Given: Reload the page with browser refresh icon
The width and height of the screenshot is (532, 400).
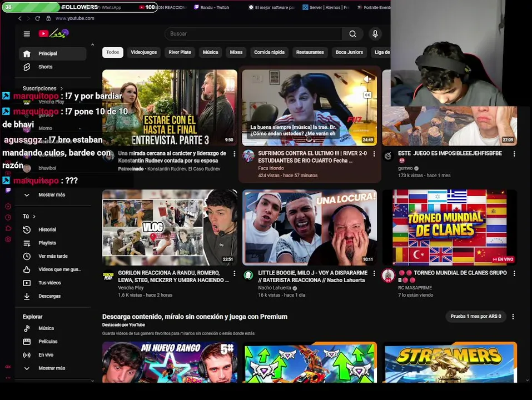Looking at the screenshot, I should point(38,18).
